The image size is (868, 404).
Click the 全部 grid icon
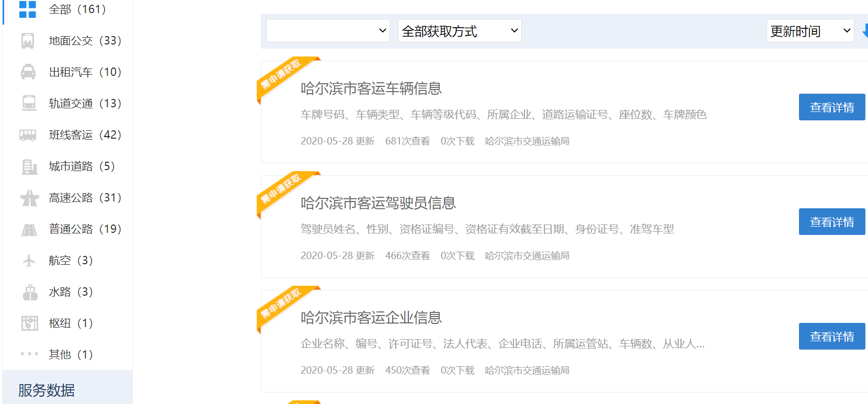[x=28, y=9]
